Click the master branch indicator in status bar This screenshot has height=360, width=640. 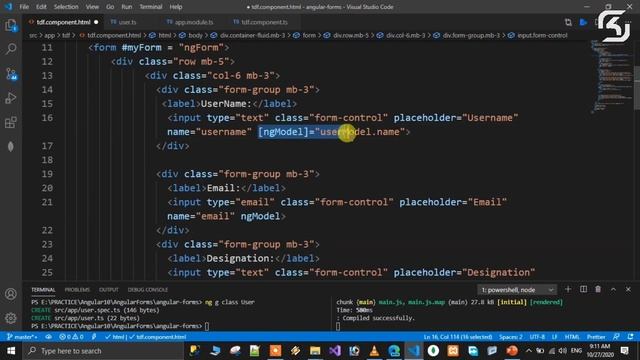tap(22, 337)
